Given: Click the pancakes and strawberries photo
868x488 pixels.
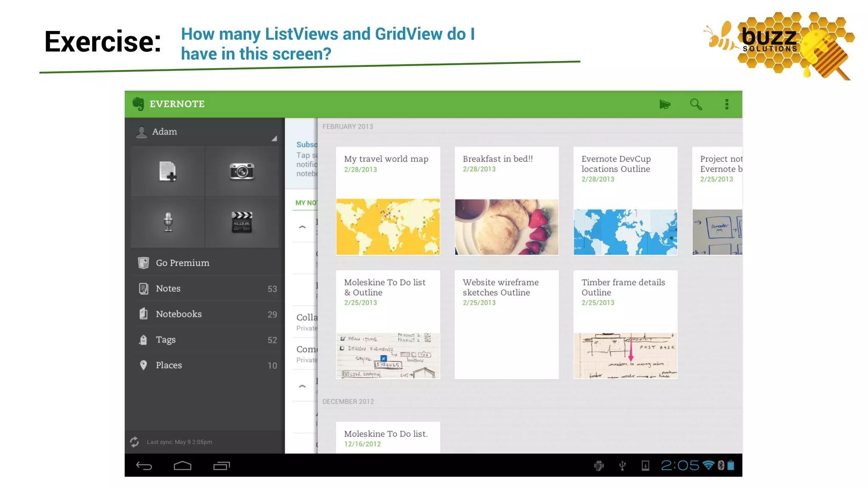Looking at the screenshot, I should click(x=506, y=227).
